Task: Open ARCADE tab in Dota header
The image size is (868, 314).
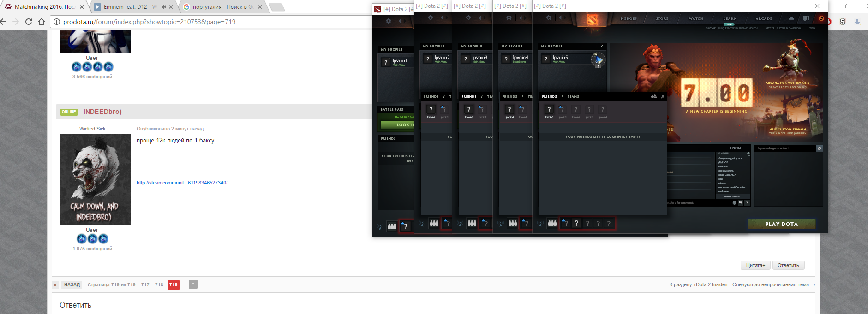Action: (x=764, y=18)
